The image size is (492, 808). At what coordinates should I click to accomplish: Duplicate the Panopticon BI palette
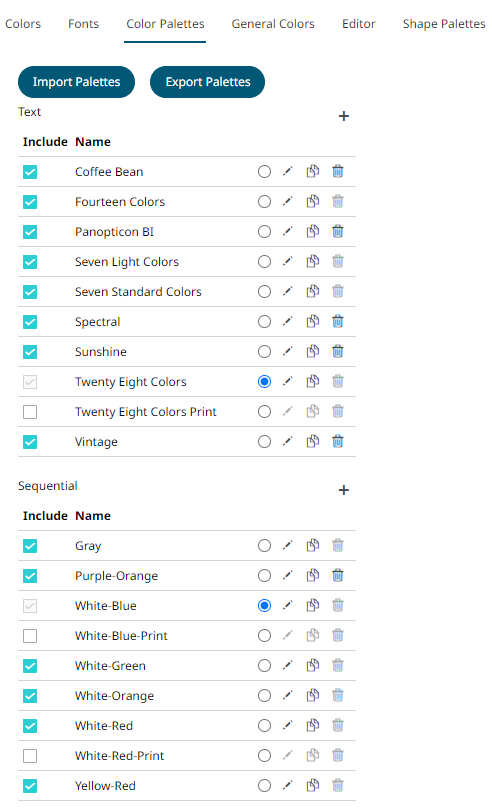(x=313, y=231)
